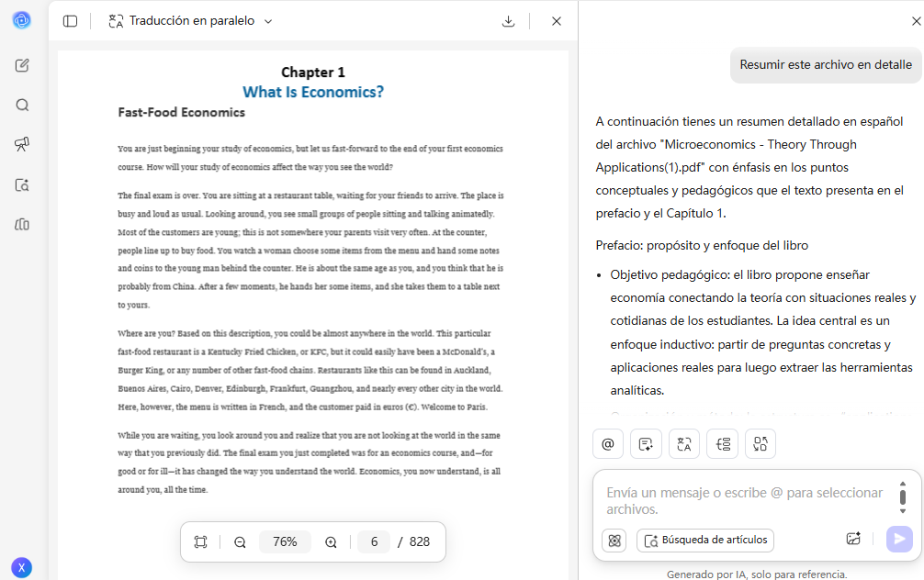The image size is (924, 580).
Task: Enable Búsqueda de artículos mode
Action: tap(704, 540)
